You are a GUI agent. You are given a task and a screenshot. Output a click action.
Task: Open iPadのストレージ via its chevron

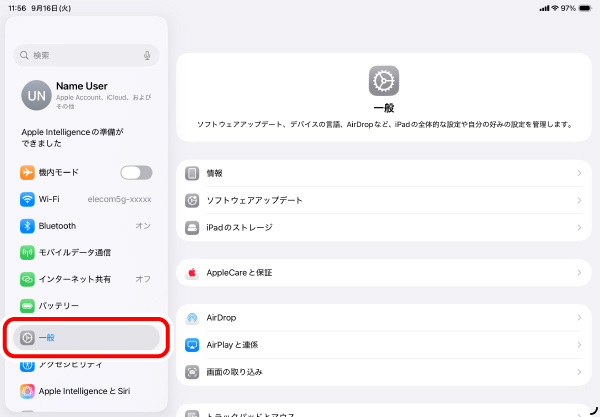[x=579, y=227]
